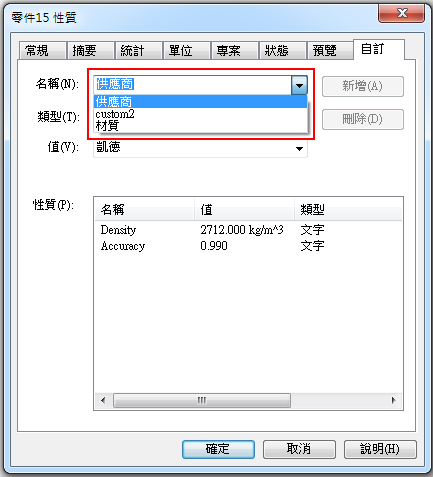Collapse the 名稱 dropdown arrow
Screen dimensions: 433x477
(299, 85)
